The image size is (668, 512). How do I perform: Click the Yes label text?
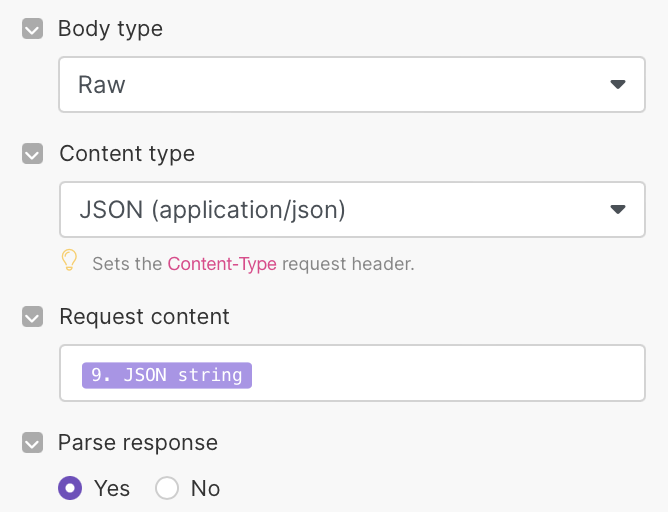pyautogui.click(x=112, y=488)
